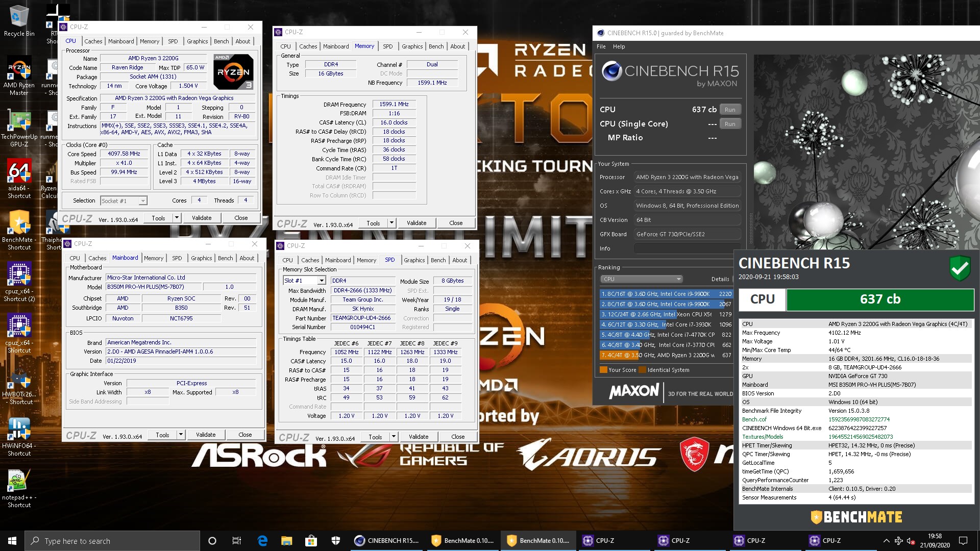Open the notification center icon
980x551 pixels.
click(963, 541)
